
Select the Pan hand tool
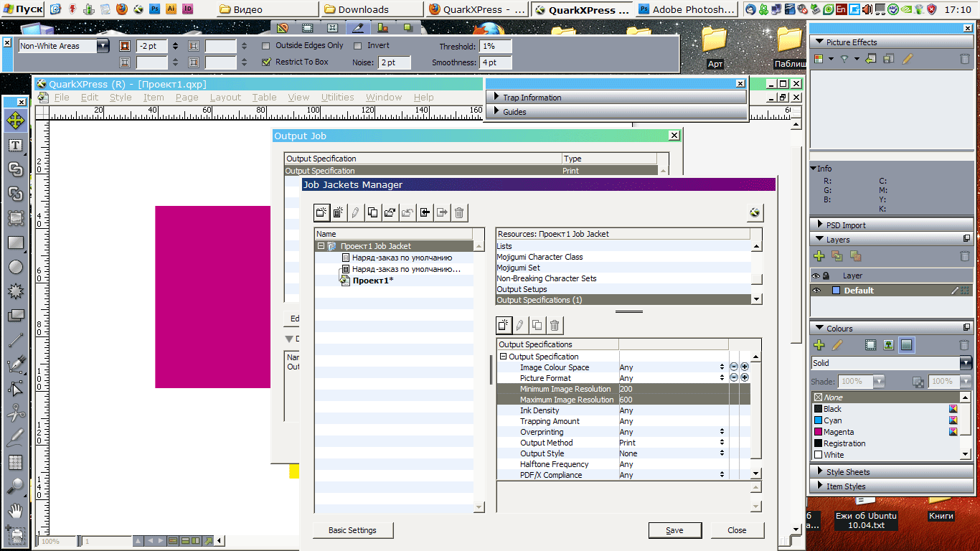15,511
